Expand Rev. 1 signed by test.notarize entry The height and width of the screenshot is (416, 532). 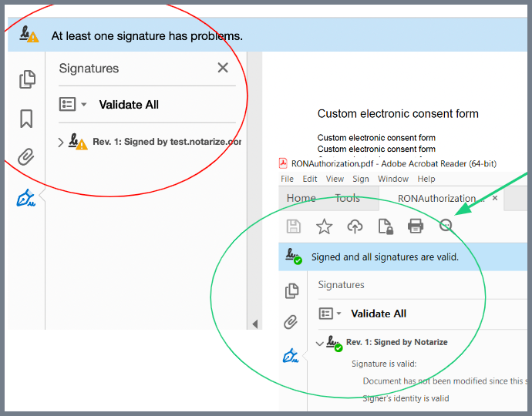(x=61, y=143)
